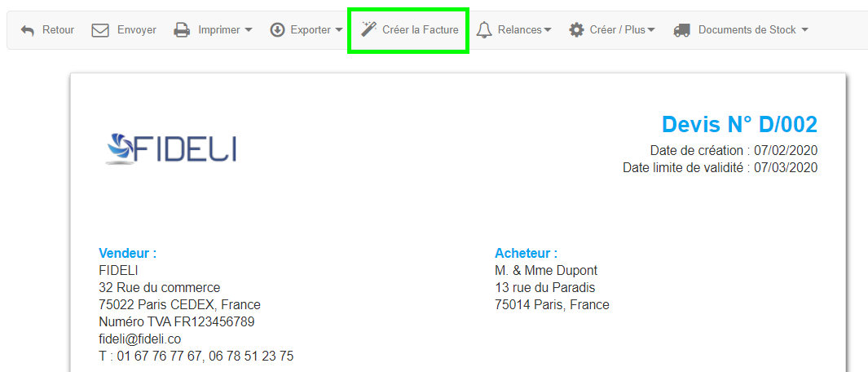Click the 75014 Paris, France line
The width and height of the screenshot is (868, 372).
552,305
